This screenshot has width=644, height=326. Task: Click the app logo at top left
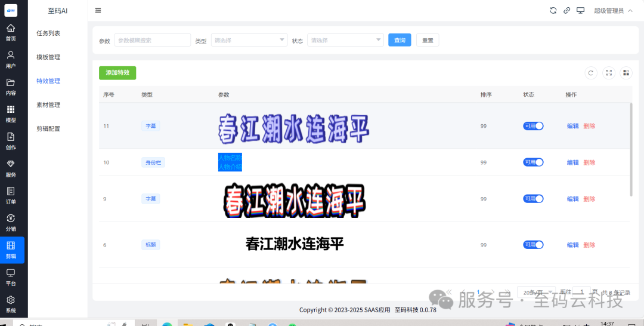click(x=11, y=10)
